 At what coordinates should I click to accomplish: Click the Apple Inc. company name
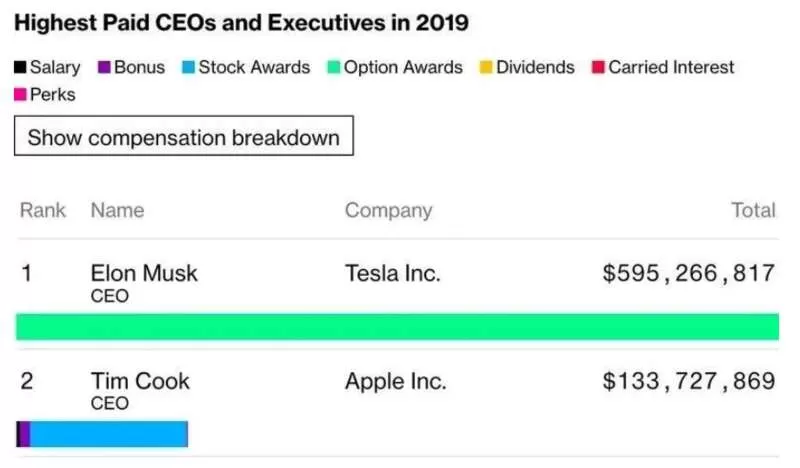396,382
